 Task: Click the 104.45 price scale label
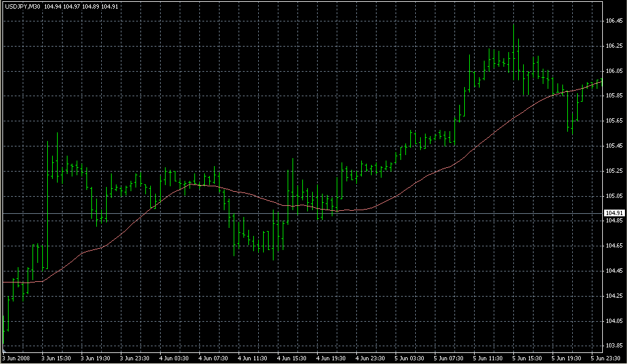tap(614, 271)
